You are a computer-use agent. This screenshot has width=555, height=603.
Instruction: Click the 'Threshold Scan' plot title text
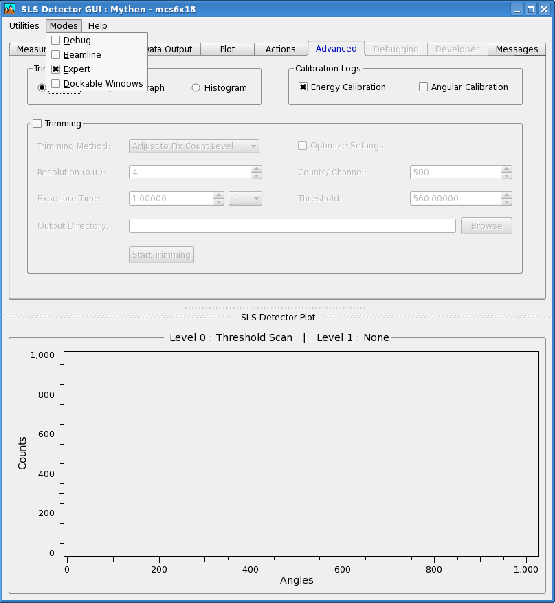[x=254, y=337]
